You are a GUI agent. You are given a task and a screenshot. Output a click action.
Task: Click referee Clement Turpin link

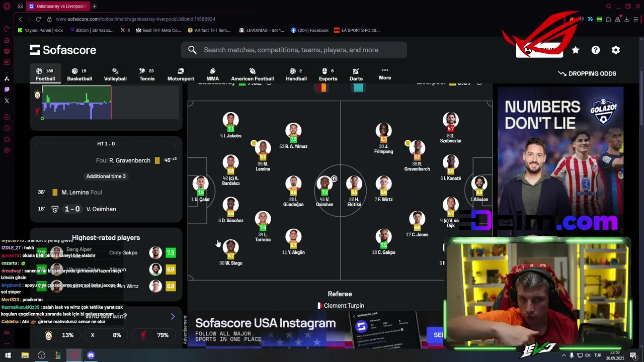coord(341,306)
